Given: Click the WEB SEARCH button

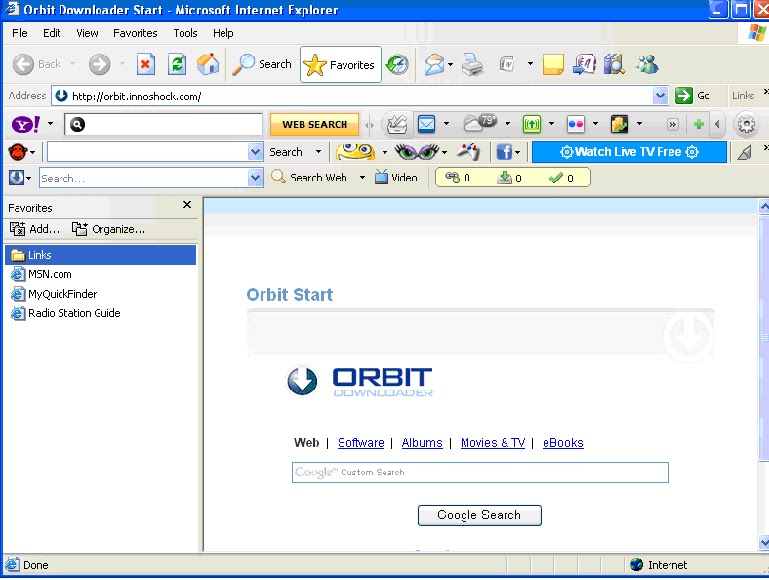Looking at the screenshot, I should point(314,125).
